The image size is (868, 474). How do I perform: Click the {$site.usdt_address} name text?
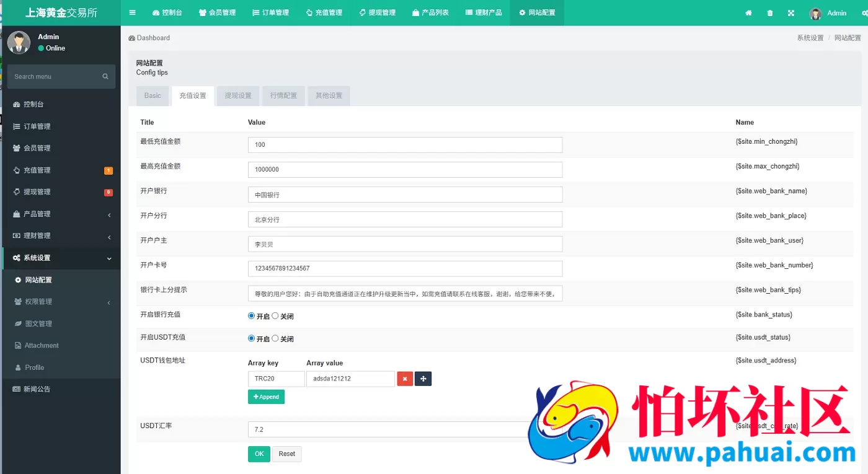(766, 361)
